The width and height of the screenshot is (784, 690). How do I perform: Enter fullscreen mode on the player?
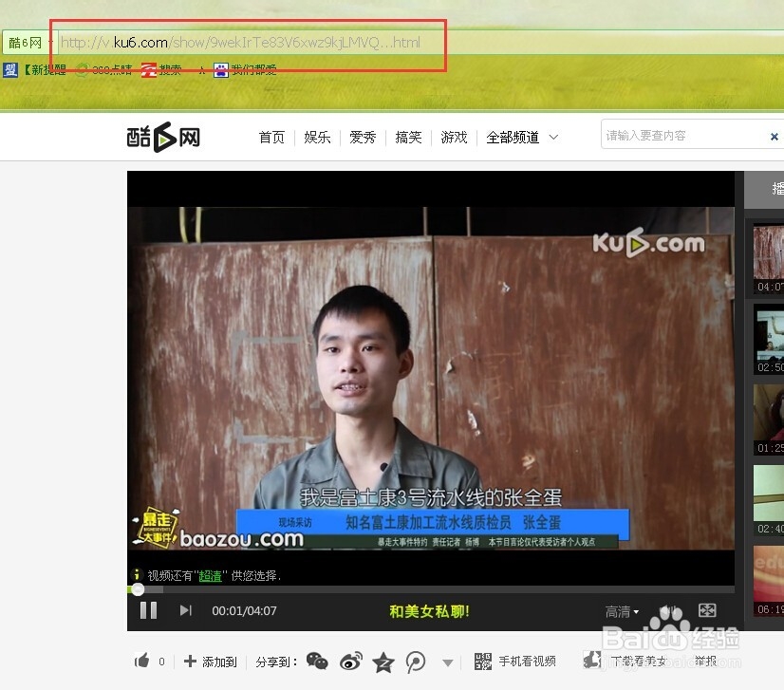(x=706, y=610)
